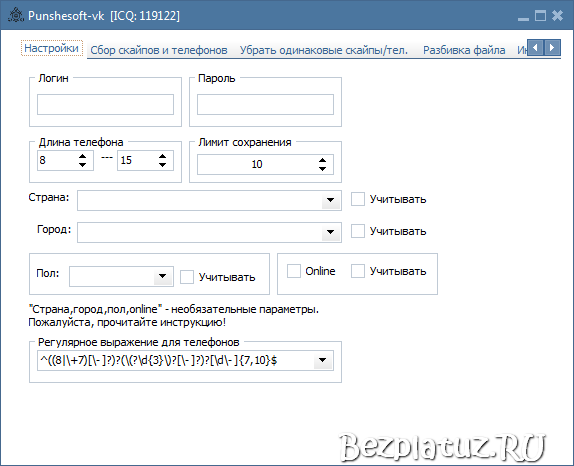The width and height of the screenshot is (574, 466).
Task: Open the Разбивка файла tab
Action: [464, 50]
